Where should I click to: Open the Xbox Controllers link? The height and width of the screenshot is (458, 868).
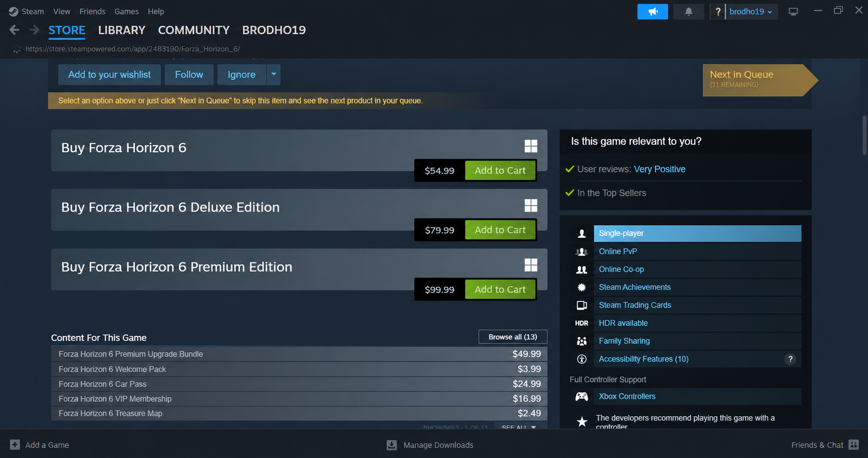tap(698, 396)
